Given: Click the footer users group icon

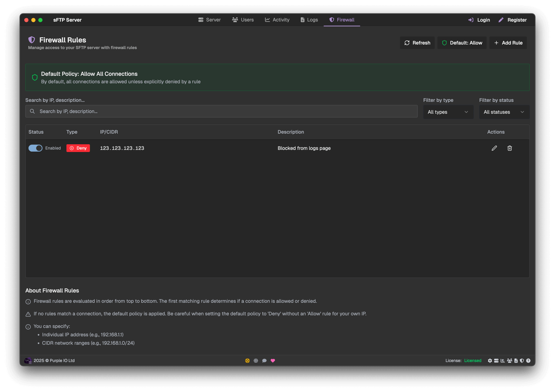Looking at the screenshot, I should [x=509, y=360].
